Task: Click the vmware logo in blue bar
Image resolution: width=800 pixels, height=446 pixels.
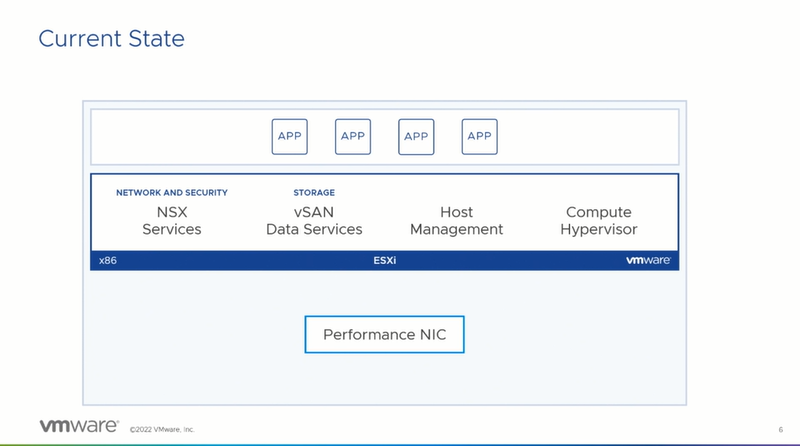Action: click(x=648, y=260)
